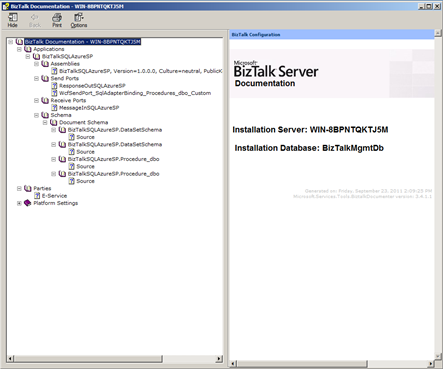Click the tree pane scroll-left arrow
The image size is (443, 369).
pos(10,359)
